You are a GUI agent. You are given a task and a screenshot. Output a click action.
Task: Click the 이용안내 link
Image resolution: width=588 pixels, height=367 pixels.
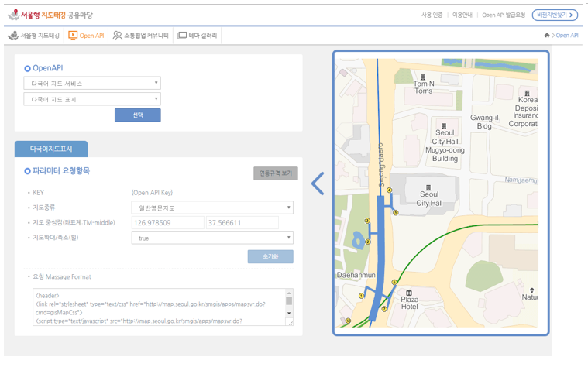point(462,15)
